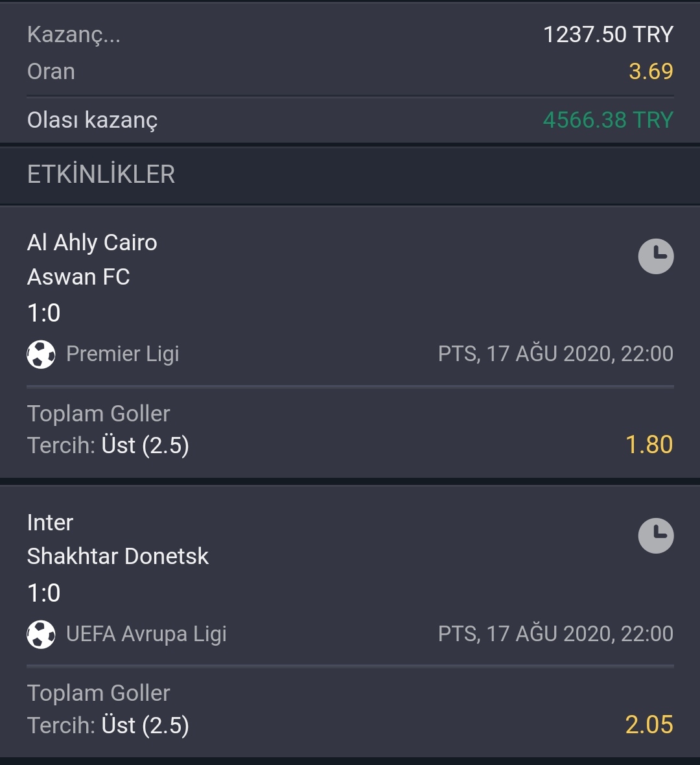Open the Al Ahly Cairo team name
The height and width of the screenshot is (765, 700).
[92, 243]
